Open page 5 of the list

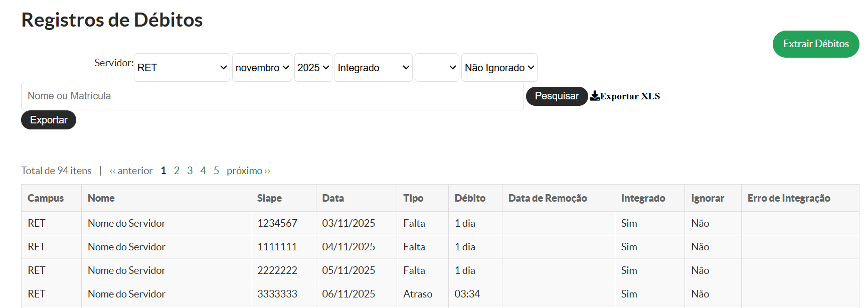point(216,171)
